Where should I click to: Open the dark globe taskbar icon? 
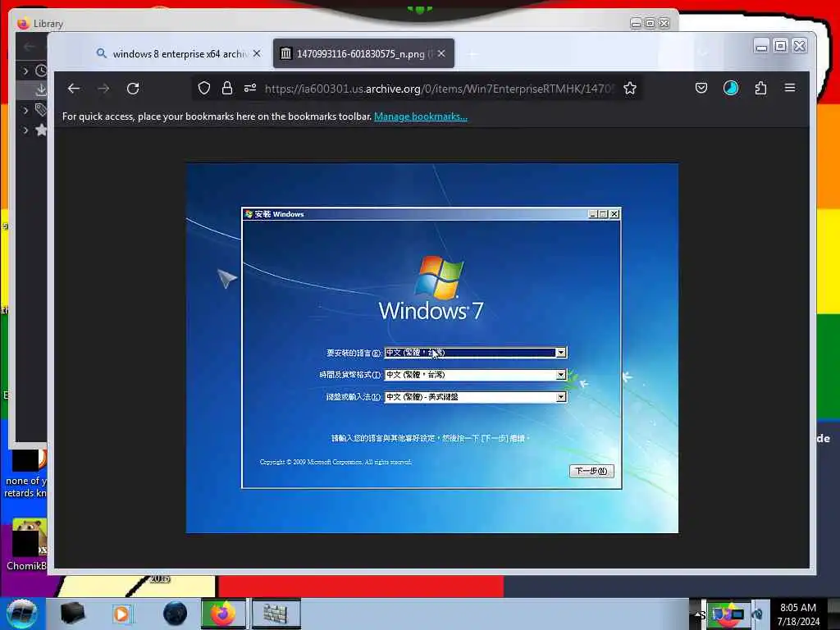(x=176, y=614)
